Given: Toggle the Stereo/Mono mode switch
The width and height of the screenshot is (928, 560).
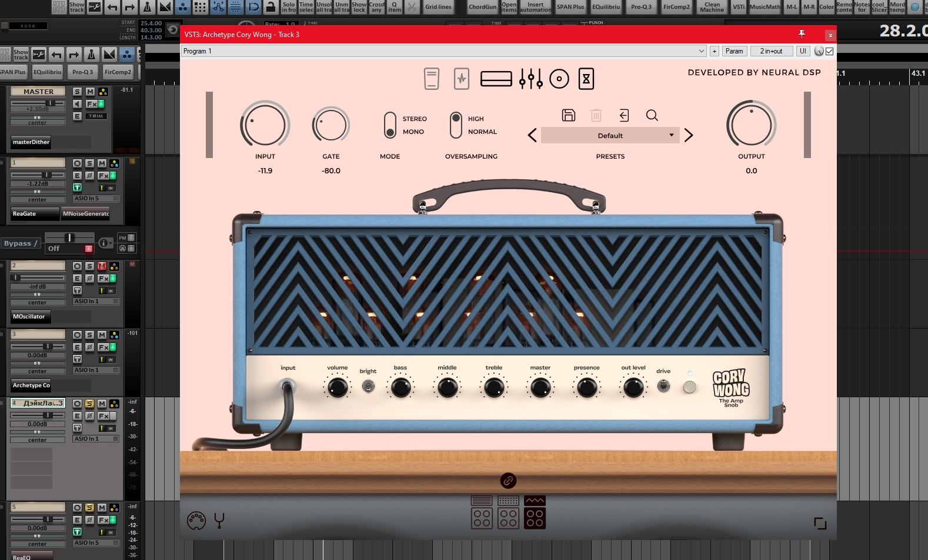Looking at the screenshot, I should pos(390,125).
